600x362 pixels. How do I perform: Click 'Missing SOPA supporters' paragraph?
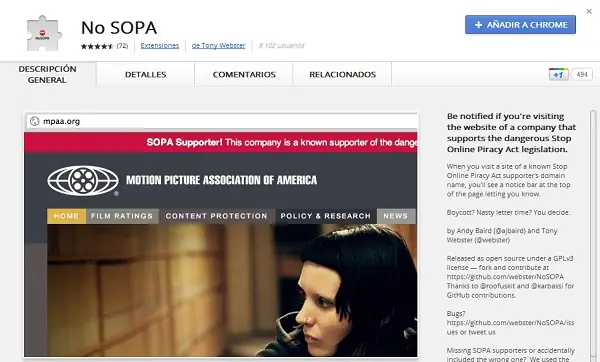(x=511, y=355)
